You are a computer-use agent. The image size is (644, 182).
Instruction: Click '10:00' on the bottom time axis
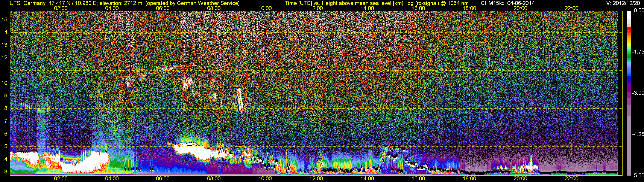[x=265, y=179]
